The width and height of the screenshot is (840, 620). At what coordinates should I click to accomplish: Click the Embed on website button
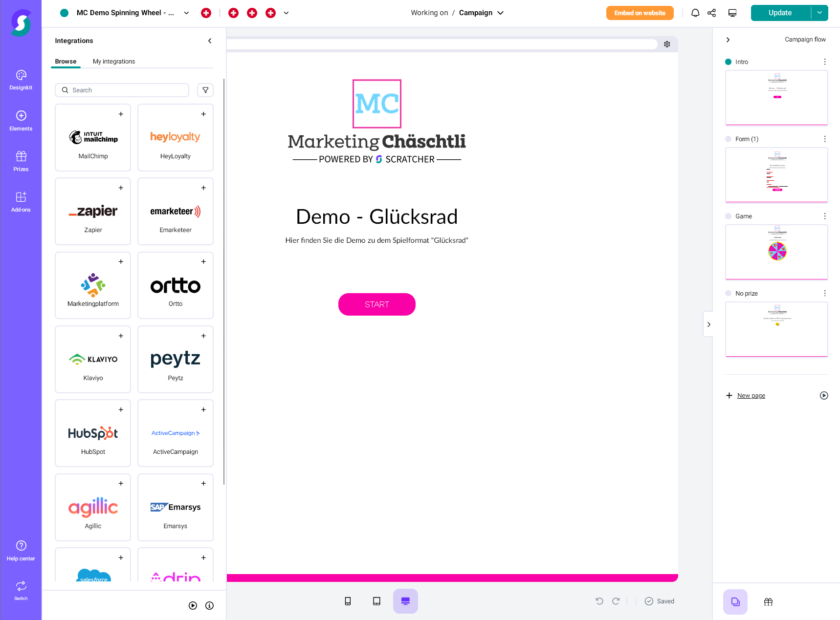click(x=640, y=13)
